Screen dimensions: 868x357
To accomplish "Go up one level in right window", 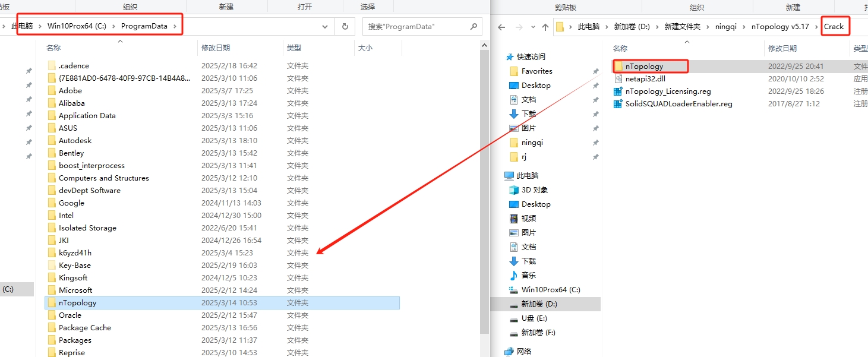I will coord(545,27).
